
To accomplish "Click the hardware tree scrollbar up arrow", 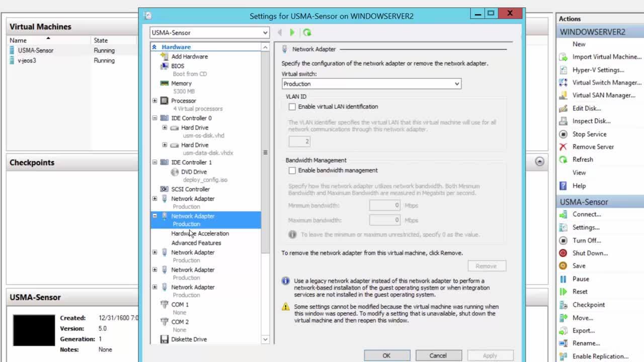I will click(265, 47).
